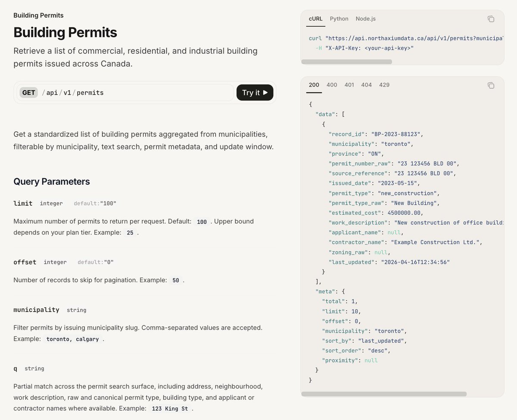The height and width of the screenshot is (420, 517).
Task: Click the curl URL line
Action: click(x=406, y=38)
